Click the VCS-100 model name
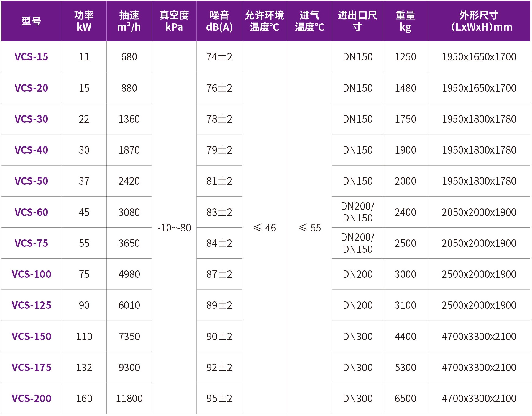 [31, 274]
